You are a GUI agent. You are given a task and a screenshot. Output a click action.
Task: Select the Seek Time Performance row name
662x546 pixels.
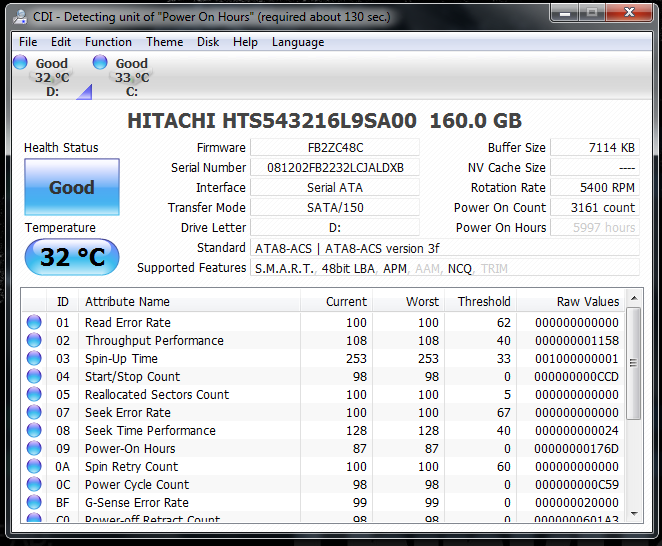pyautogui.click(x=150, y=431)
